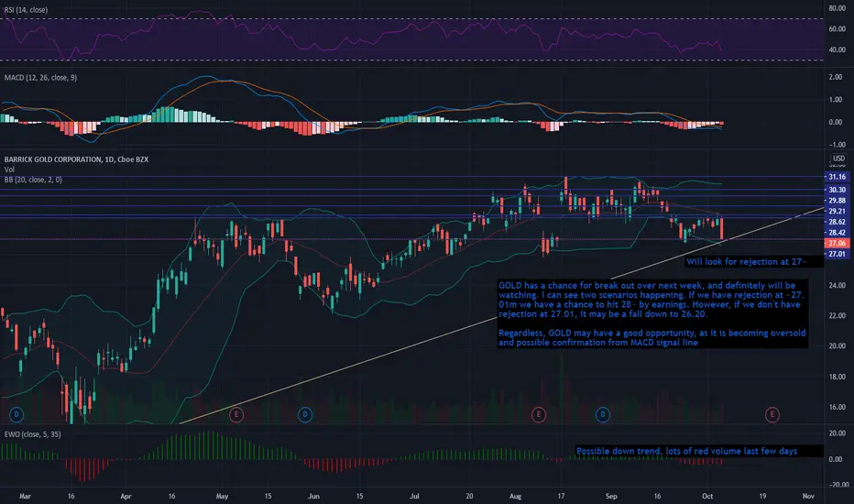Select the EWO (close, 5, 35) label
Screen dimensions: 854x504
[x=32, y=434]
